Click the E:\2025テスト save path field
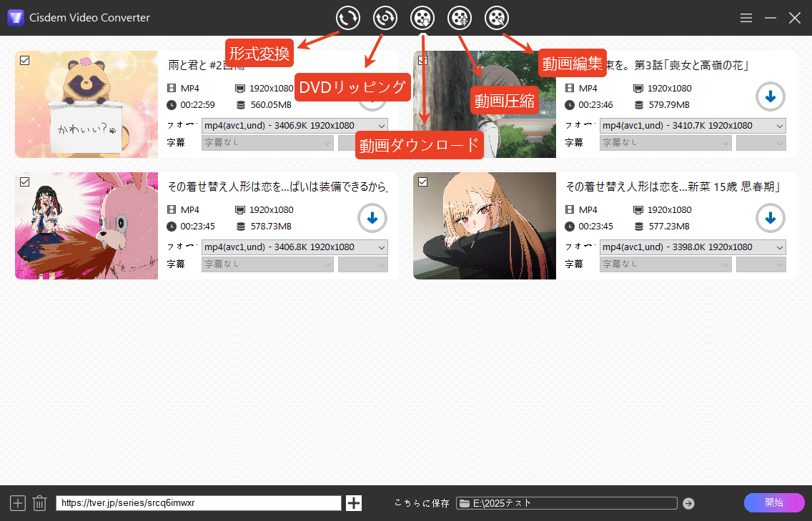This screenshot has height=521, width=812. [567, 503]
